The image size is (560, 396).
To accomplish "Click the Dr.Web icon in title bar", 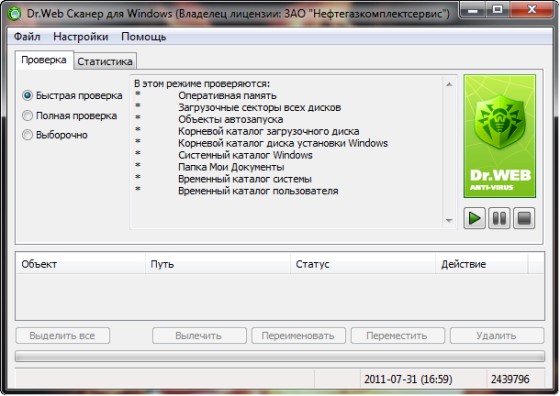I will (x=15, y=14).
